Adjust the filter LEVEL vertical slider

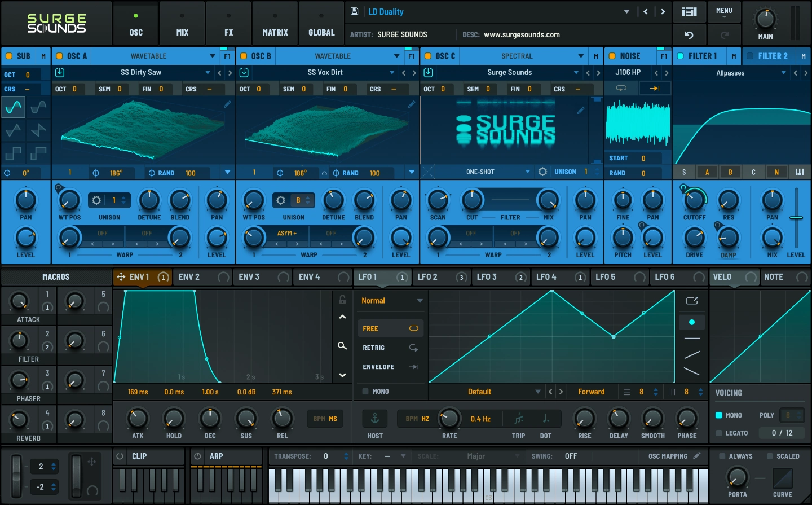pyautogui.click(x=796, y=218)
